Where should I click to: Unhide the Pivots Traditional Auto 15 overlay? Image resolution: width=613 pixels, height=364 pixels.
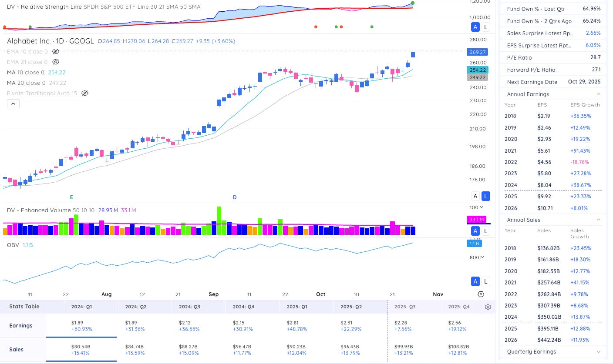click(x=85, y=93)
